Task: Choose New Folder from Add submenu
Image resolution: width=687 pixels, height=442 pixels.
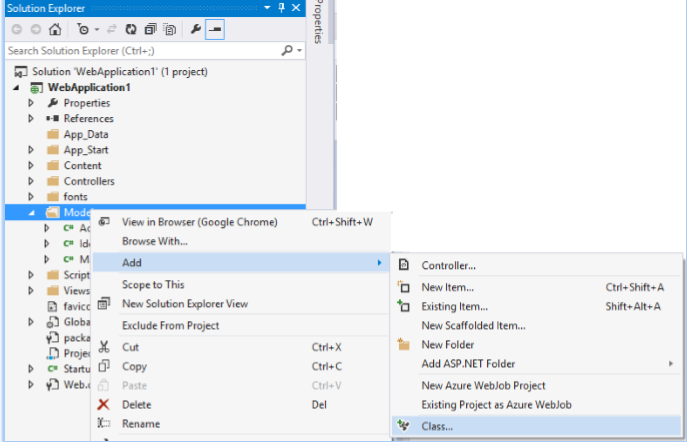Action: 537,345
